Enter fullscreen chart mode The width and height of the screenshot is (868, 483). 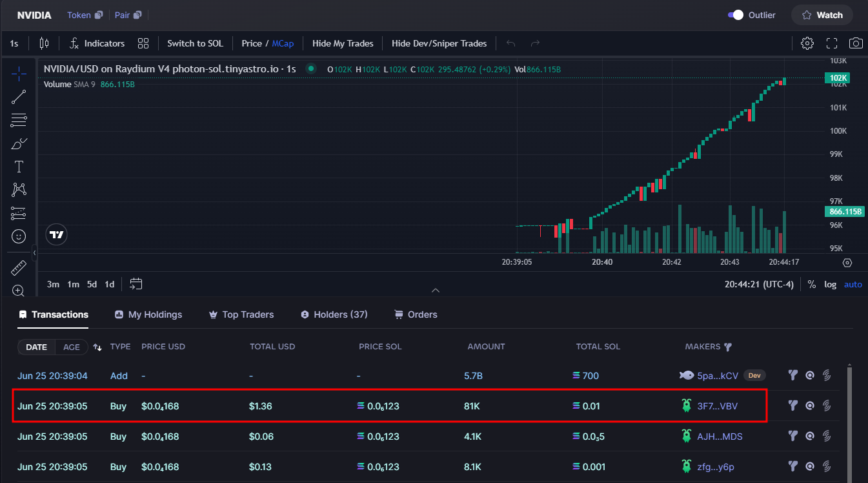[x=831, y=43]
